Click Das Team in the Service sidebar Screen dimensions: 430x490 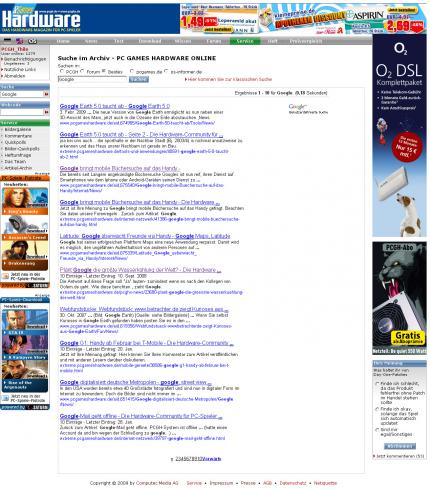coord(15,162)
